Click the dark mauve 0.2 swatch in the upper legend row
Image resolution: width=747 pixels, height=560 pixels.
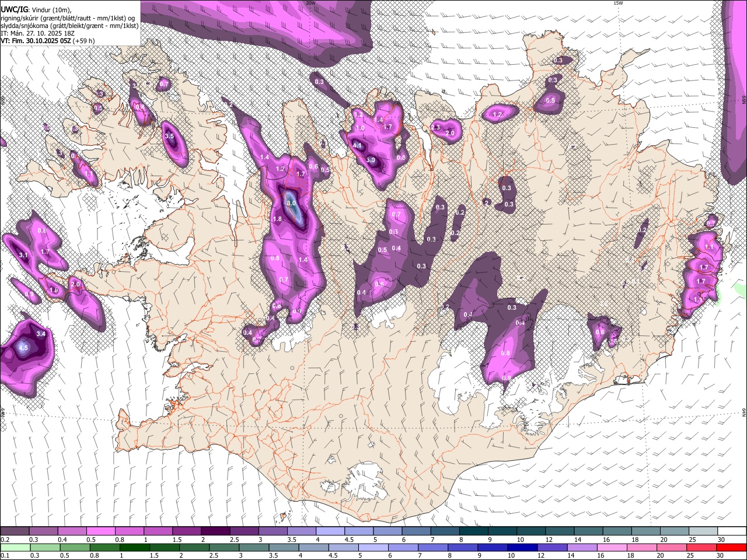[15, 531]
